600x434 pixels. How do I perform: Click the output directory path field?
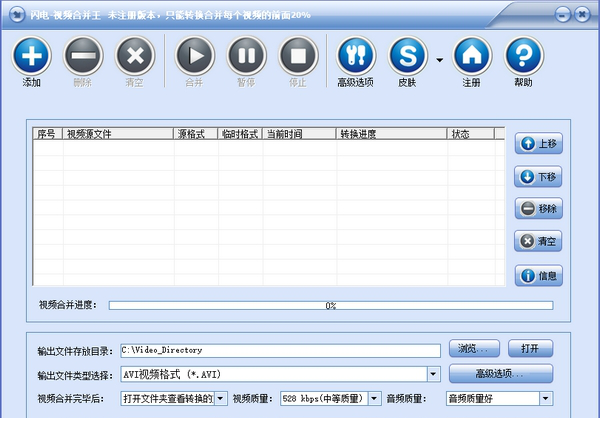279,350
